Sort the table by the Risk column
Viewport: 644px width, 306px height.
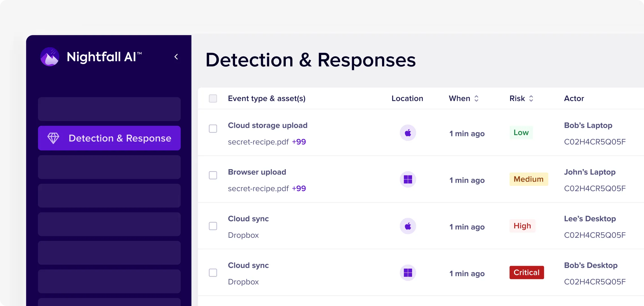[x=531, y=98]
